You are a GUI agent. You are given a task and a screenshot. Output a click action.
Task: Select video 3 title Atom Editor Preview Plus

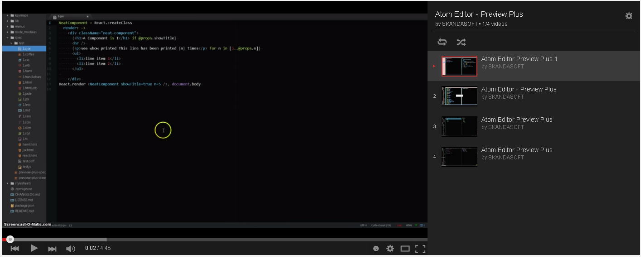(517, 120)
